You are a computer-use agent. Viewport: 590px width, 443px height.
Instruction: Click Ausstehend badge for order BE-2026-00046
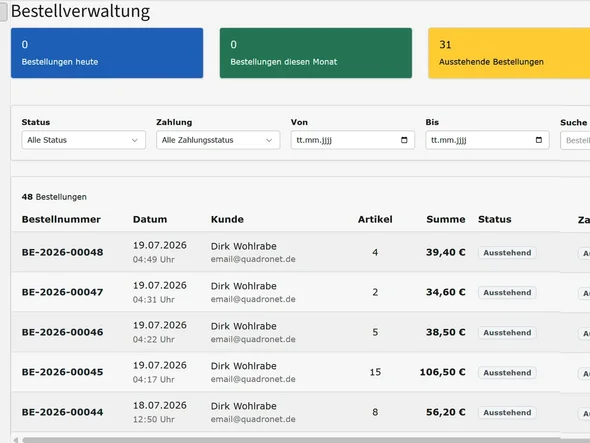coord(507,333)
